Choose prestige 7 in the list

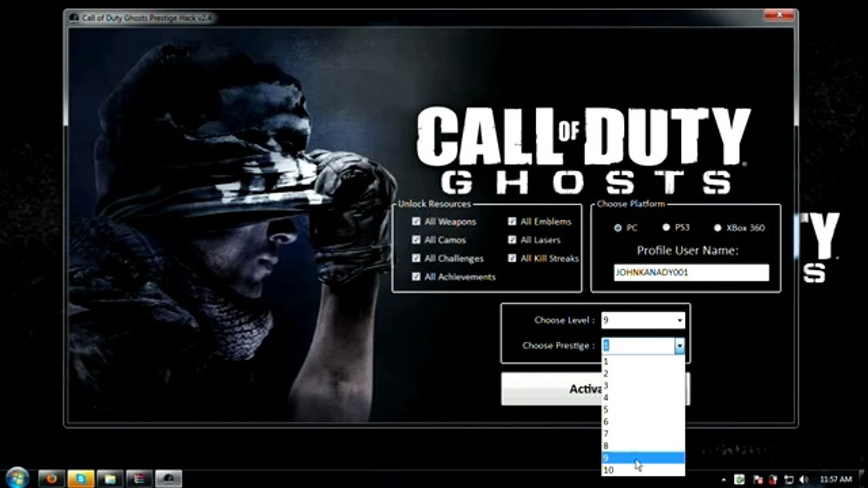pyautogui.click(x=643, y=434)
